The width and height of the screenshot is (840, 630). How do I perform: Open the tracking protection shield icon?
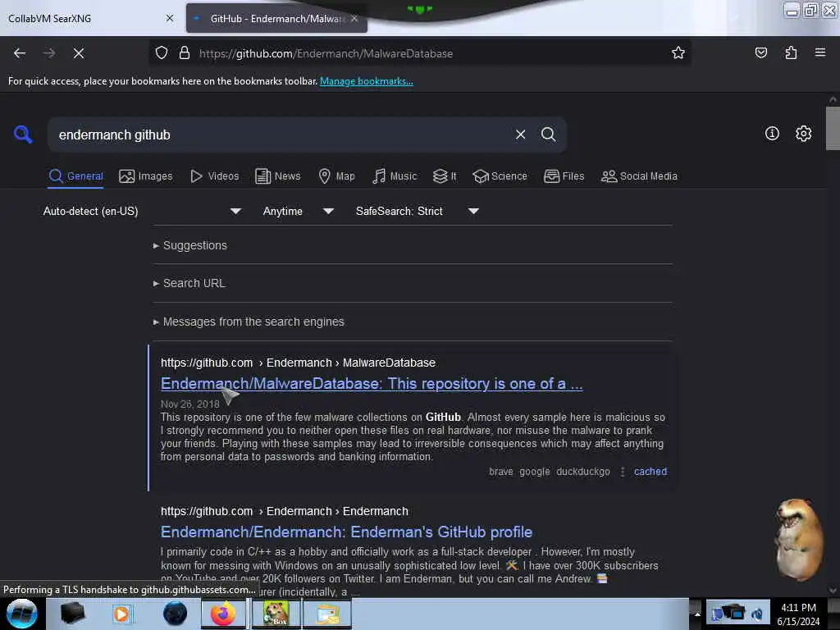pyautogui.click(x=162, y=53)
